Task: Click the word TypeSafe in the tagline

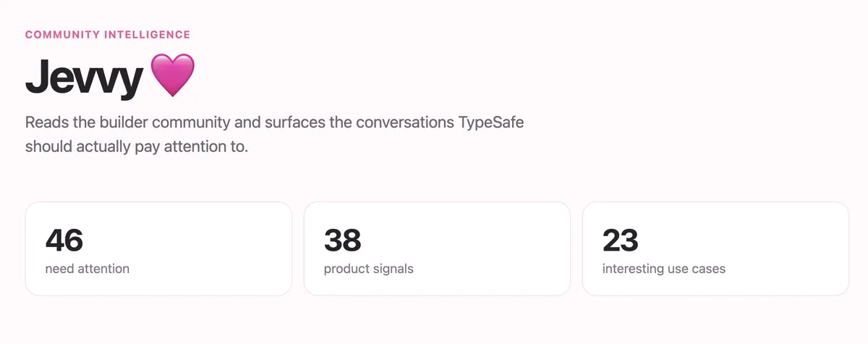Action: coord(491,122)
